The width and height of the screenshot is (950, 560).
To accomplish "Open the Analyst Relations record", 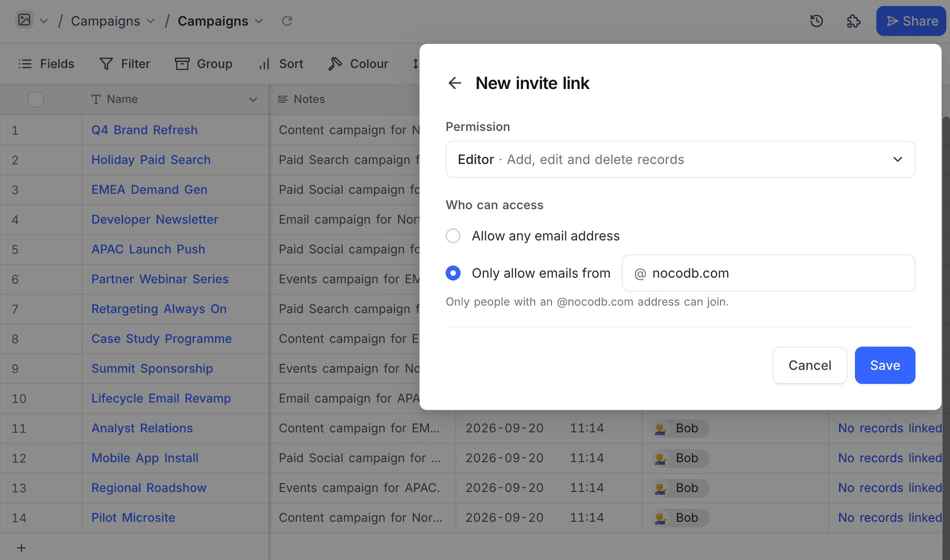I will click(142, 428).
